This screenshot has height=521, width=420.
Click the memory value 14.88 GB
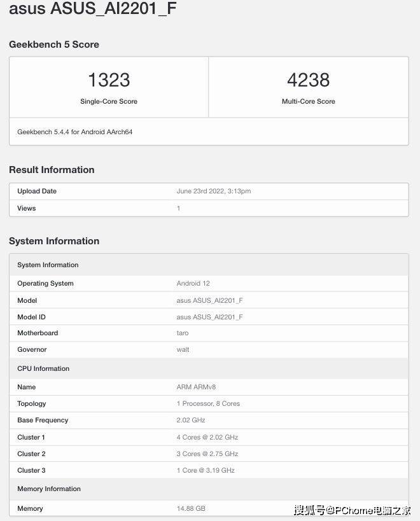pyautogui.click(x=191, y=509)
